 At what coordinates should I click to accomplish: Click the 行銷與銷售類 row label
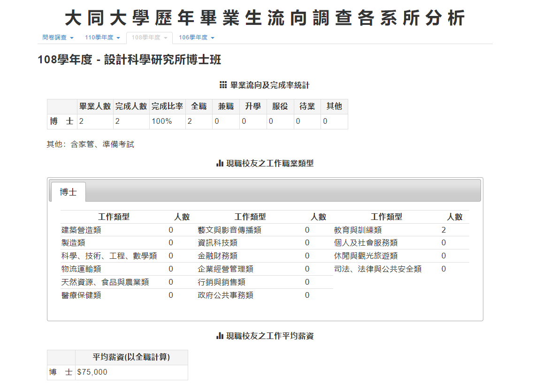tap(222, 282)
